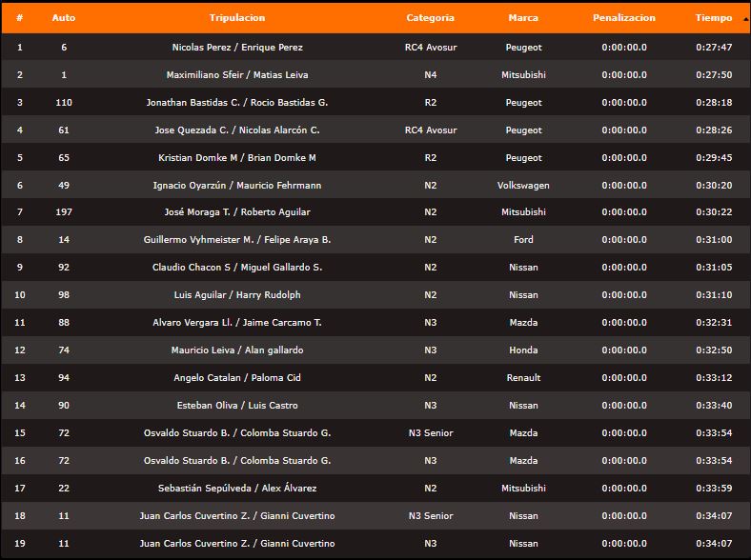Viewport: 751px width, 560px height.
Task: Click time 0:28:18
Action: pyautogui.click(x=714, y=103)
